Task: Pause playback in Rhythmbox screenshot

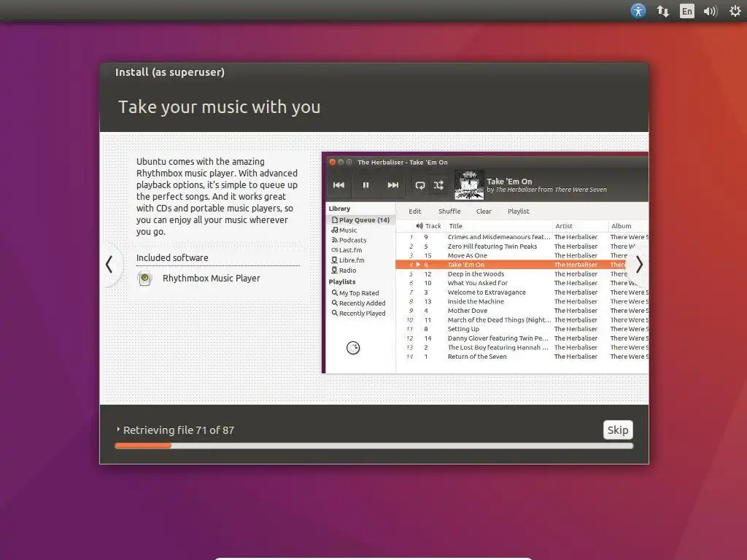Action: coord(365,184)
